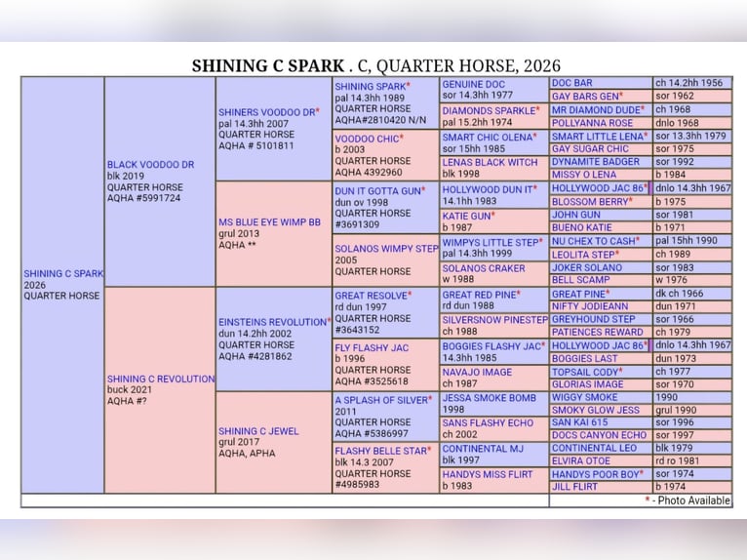Open FLY FLASHY JAC pedigree link
The height and width of the screenshot is (560, 747).
coord(372,347)
